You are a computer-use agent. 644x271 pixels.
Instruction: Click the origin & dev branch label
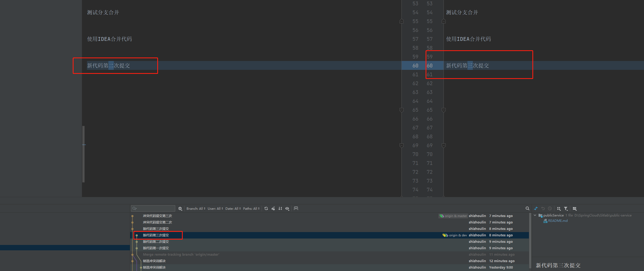458,235
